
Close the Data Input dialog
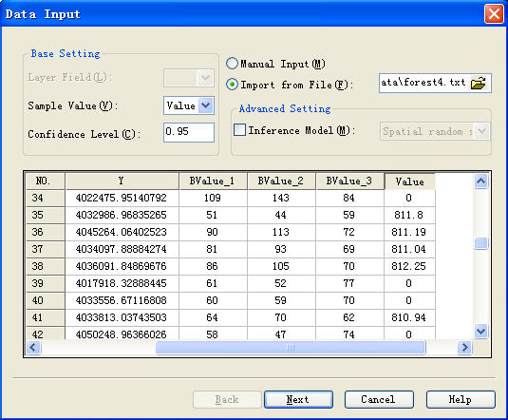[x=494, y=14]
